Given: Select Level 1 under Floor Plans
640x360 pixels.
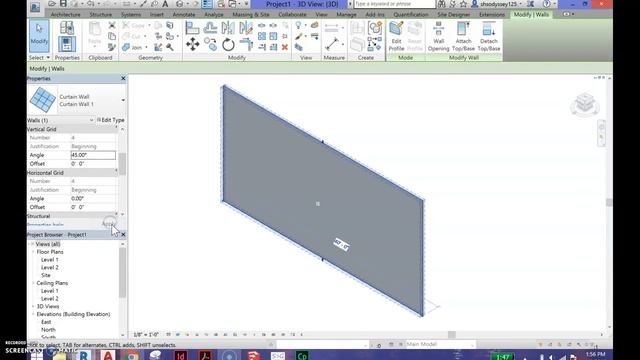Looking at the screenshot, I should point(50,260).
